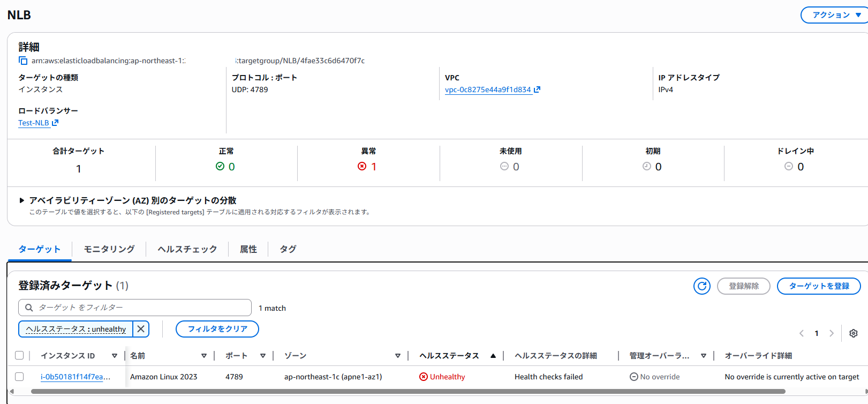Open instance link i-0b50181f14f7ea
Screen dimensions: 868x404
[76, 377]
